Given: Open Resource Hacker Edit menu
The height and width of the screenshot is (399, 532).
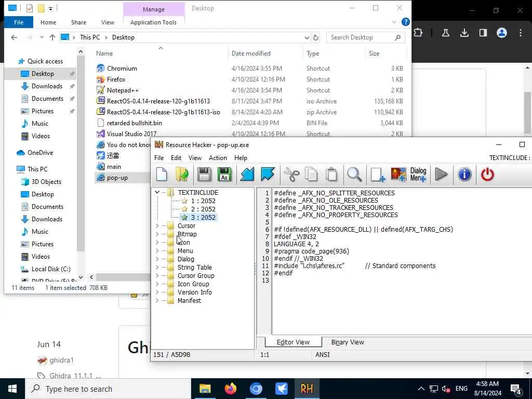Looking at the screenshot, I should pos(176,158).
